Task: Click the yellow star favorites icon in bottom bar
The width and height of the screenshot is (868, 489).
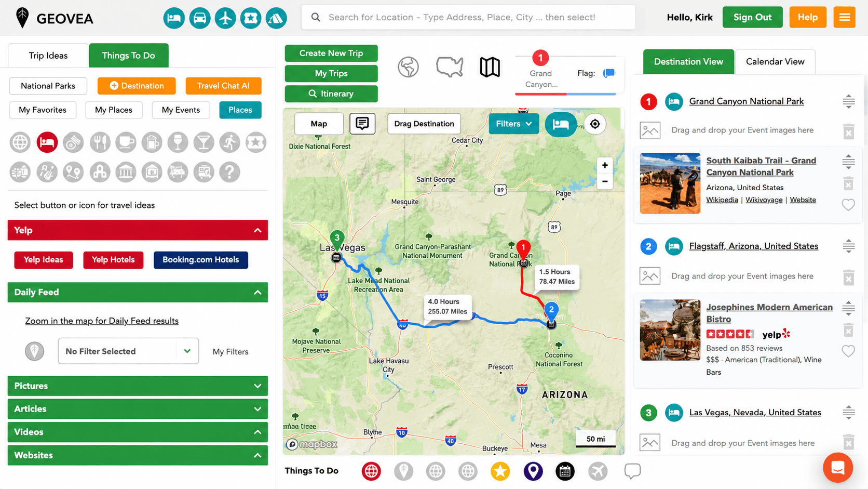Action: (500, 471)
